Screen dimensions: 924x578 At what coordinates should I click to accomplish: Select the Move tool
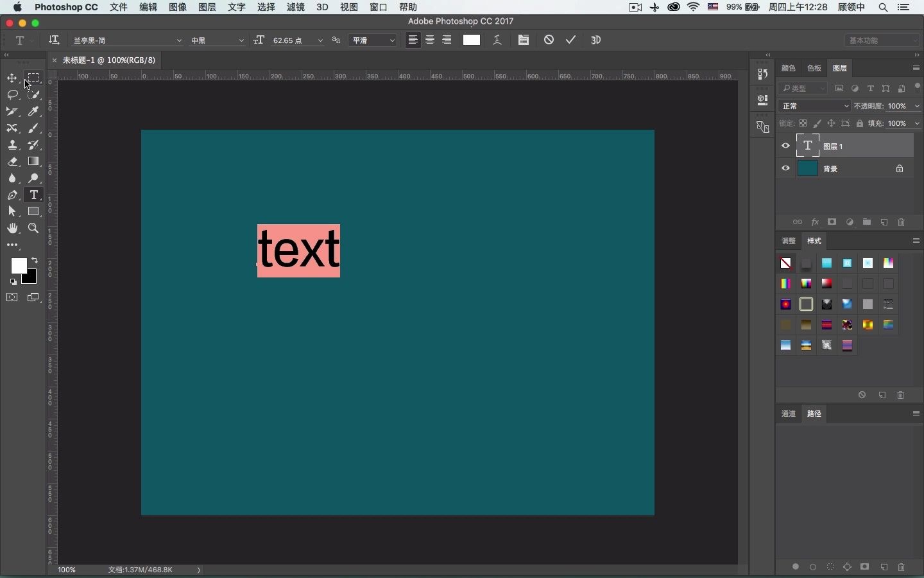coord(12,78)
